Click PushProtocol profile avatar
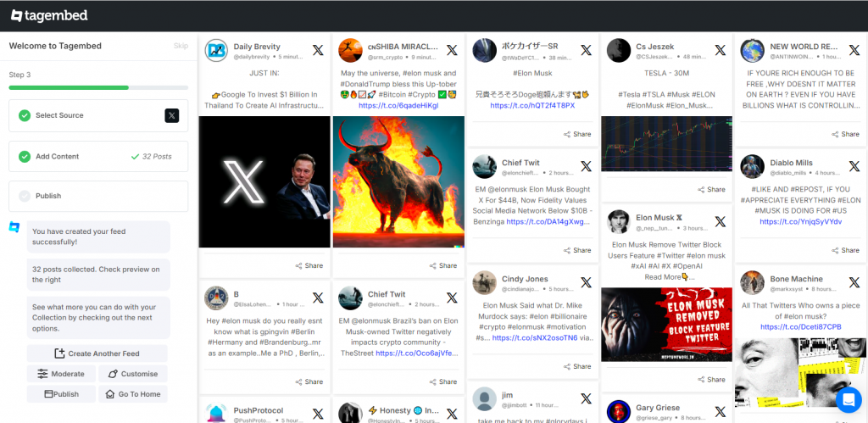Image resolution: width=868 pixels, height=423 pixels. pyautogui.click(x=216, y=413)
